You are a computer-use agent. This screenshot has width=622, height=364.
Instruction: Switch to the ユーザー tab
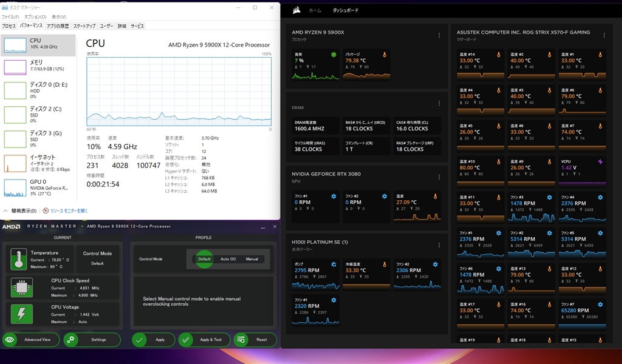pos(106,26)
